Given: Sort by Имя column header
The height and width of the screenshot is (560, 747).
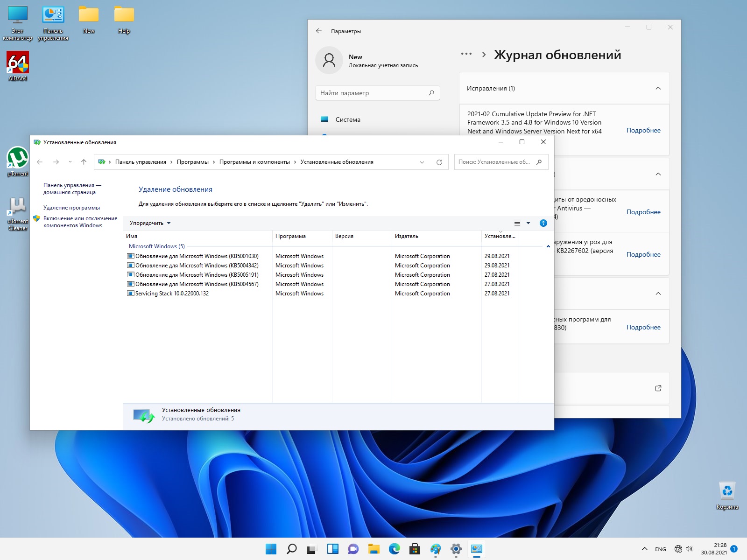Looking at the screenshot, I should tap(197, 236).
